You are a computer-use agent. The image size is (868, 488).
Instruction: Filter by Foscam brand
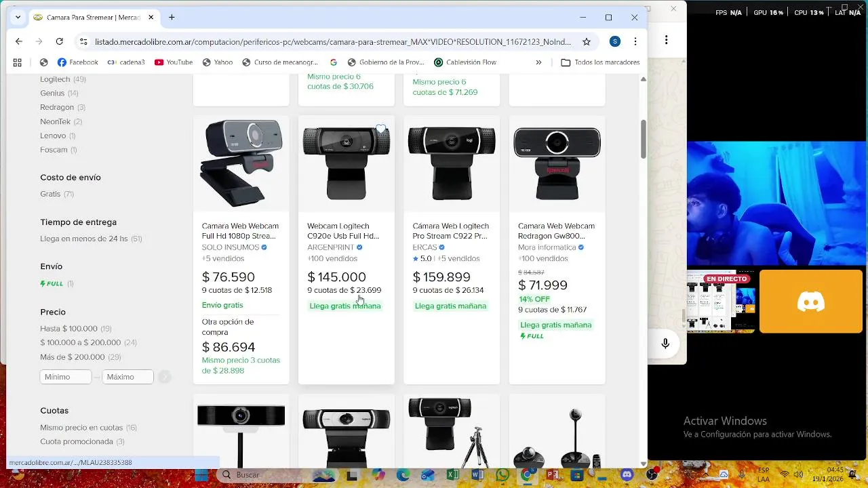click(x=58, y=150)
